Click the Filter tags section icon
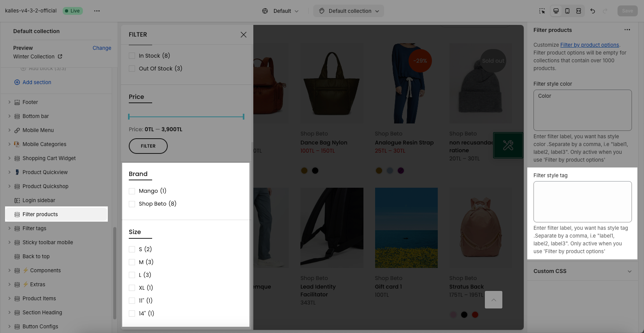The image size is (644, 333). coord(17,228)
